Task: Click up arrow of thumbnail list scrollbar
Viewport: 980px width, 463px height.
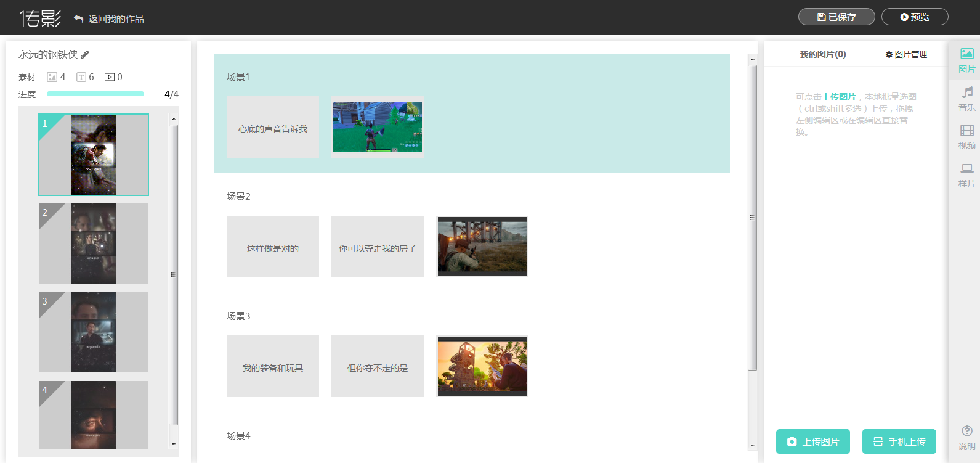Action: tap(174, 118)
